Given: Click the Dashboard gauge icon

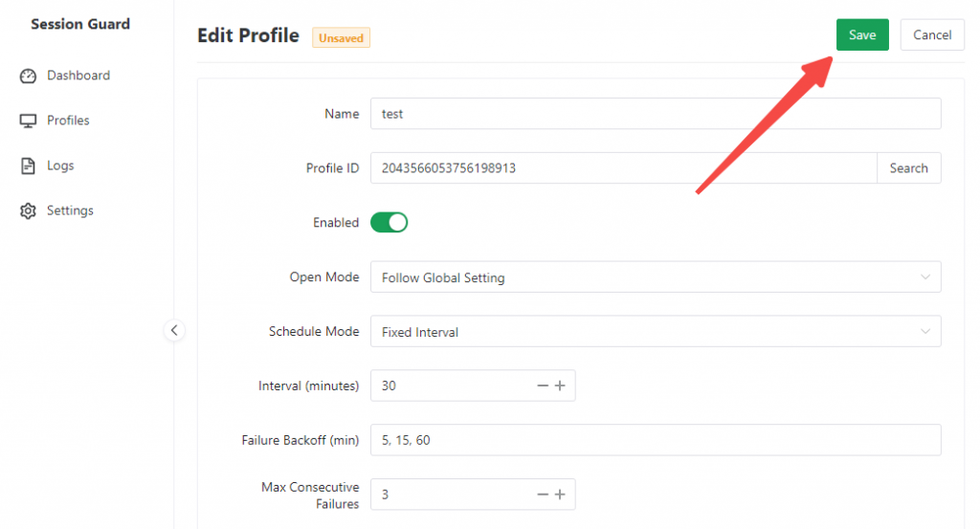Looking at the screenshot, I should click(28, 76).
